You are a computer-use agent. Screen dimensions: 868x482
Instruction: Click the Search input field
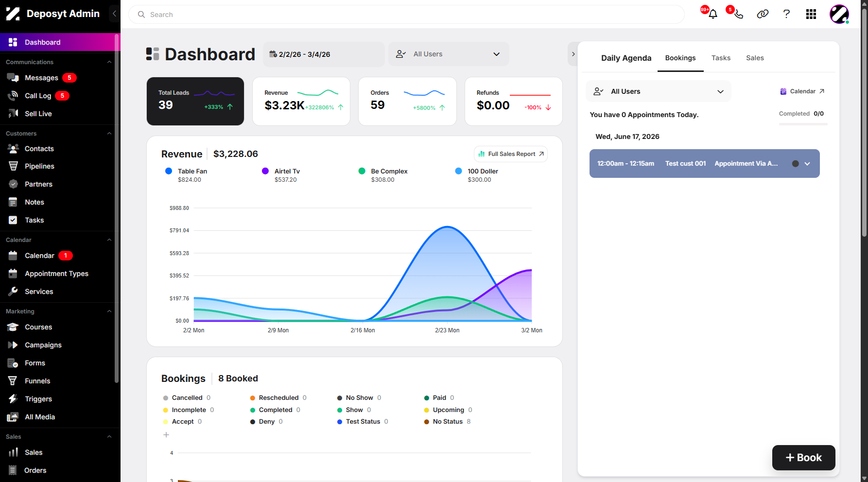(406, 15)
